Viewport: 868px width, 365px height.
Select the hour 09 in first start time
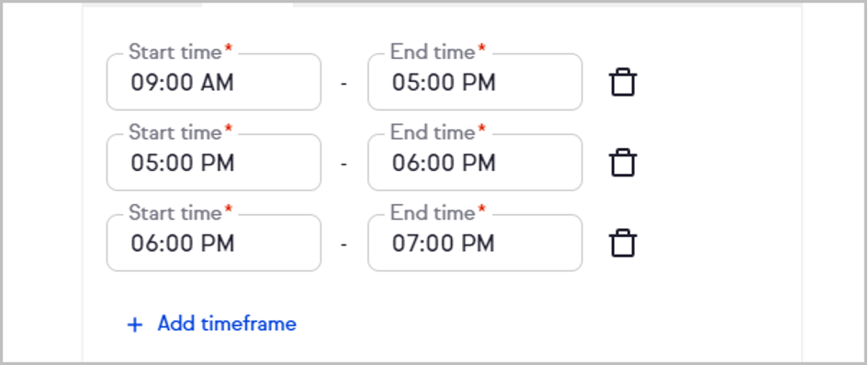(x=142, y=83)
